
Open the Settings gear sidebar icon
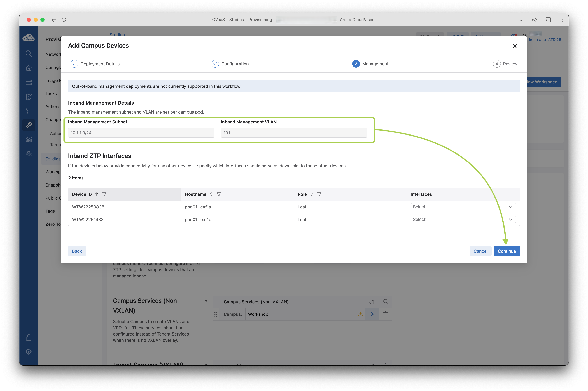(29, 352)
